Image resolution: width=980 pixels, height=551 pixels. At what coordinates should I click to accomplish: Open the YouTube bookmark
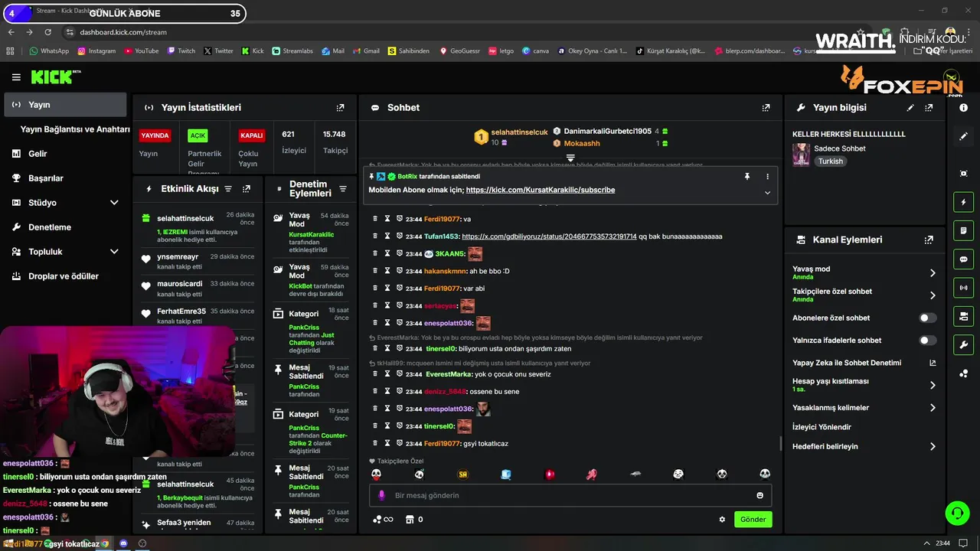[141, 51]
